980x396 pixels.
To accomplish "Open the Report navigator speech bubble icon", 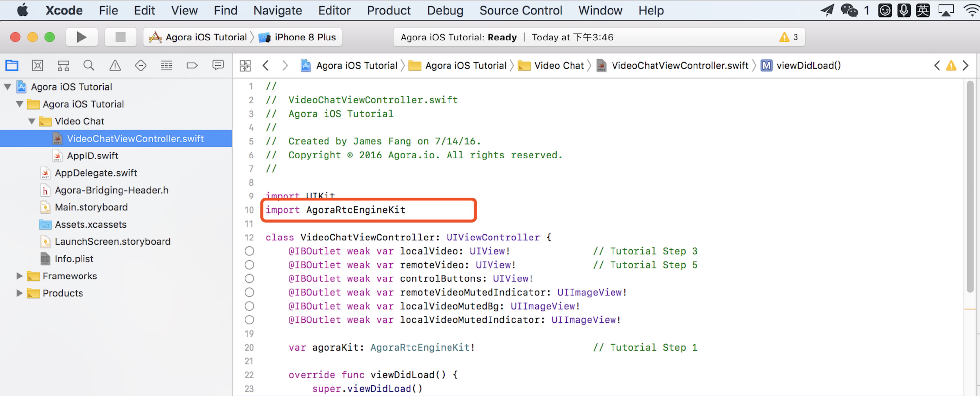I will coord(218,65).
